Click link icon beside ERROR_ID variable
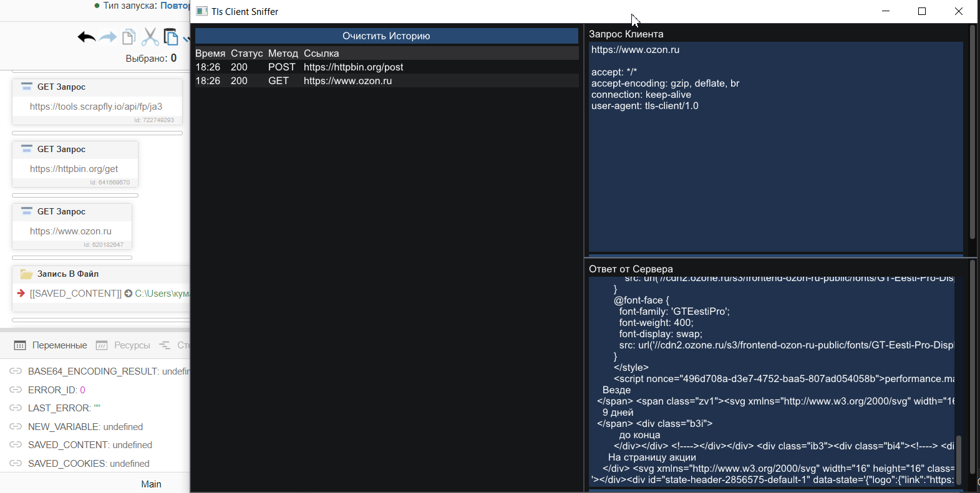The image size is (980, 493). tap(16, 390)
